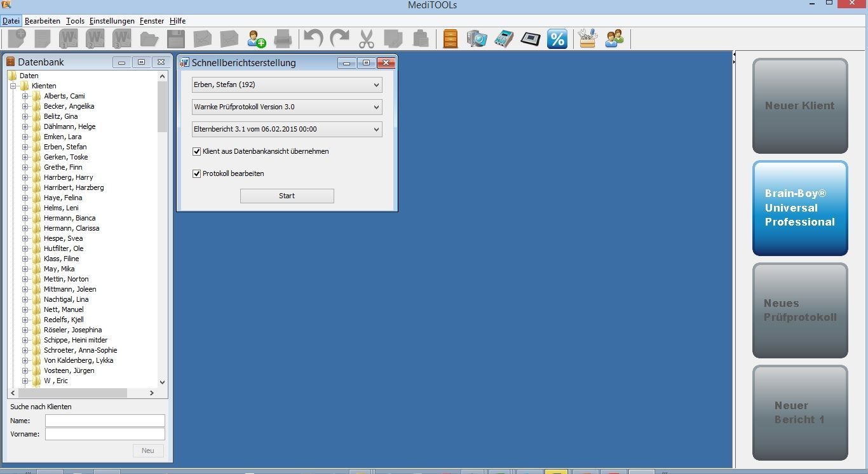Image resolution: width=868 pixels, height=474 pixels.
Task: Open the Bearbeiten menu
Action: click(x=42, y=21)
